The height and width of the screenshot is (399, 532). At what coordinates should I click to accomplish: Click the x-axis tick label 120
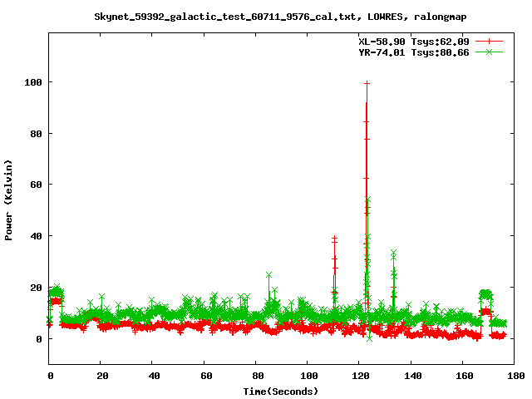(360, 376)
